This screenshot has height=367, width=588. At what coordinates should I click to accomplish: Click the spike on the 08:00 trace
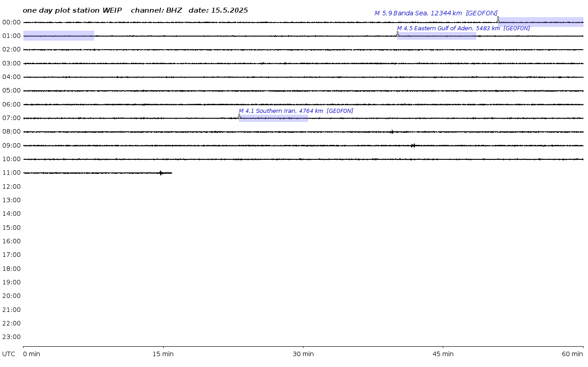click(392, 132)
